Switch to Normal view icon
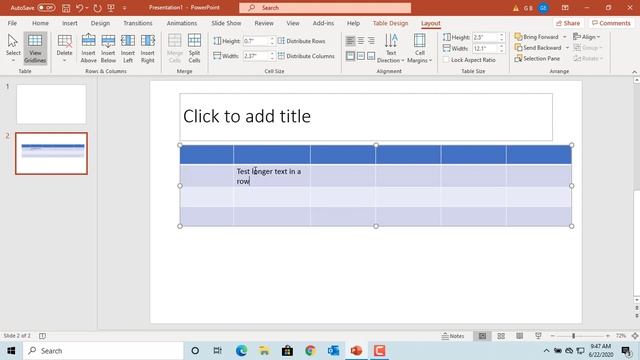The height and width of the screenshot is (360, 640). [x=482, y=336]
